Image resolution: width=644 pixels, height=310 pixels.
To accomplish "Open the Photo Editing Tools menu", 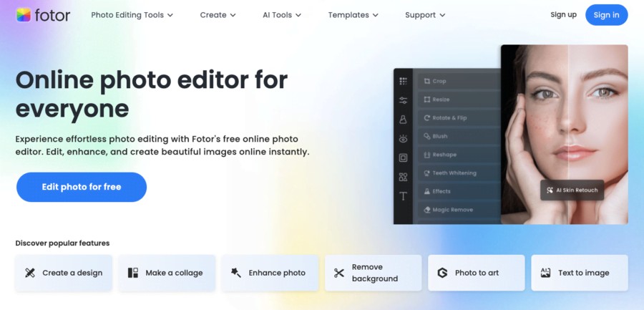I will (x=132, y=15).
